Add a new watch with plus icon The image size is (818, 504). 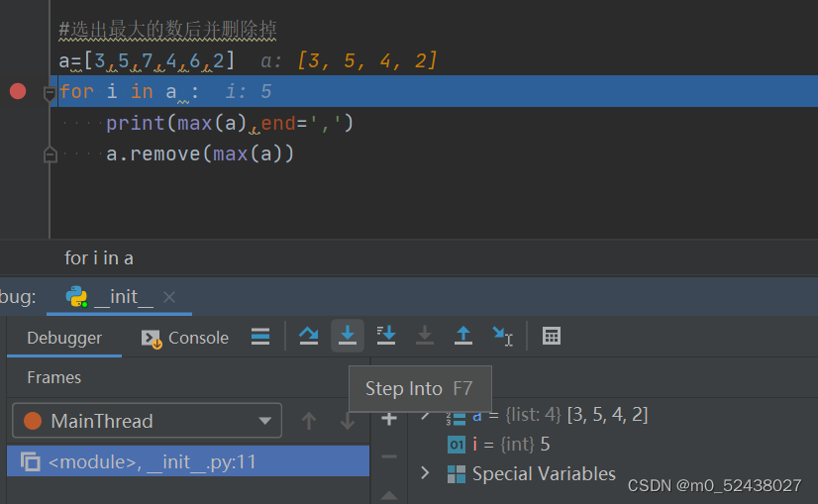click(389, 419)
